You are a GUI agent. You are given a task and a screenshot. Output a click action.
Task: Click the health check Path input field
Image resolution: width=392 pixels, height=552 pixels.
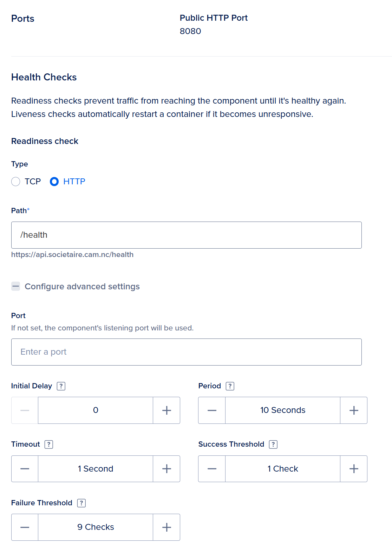[186, 235]
